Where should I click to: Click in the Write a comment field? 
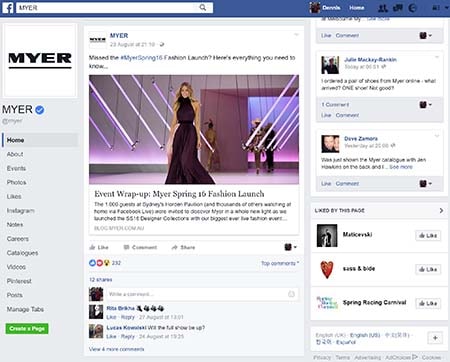pos(202,294)
